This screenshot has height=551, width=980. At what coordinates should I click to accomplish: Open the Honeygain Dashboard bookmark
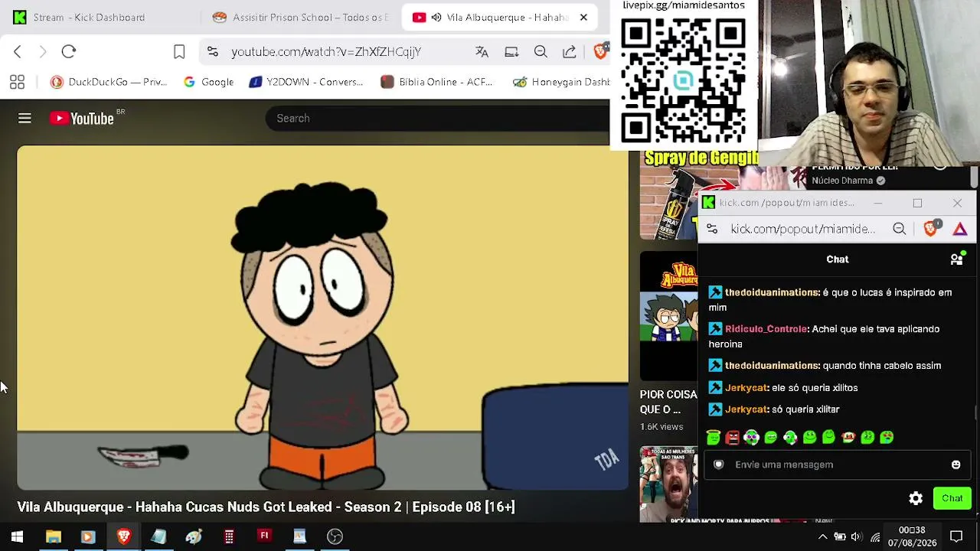[561, 82]
